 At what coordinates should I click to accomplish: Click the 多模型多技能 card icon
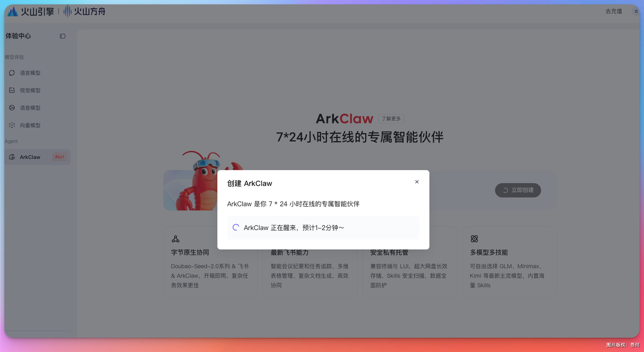(x=474, y=239)
